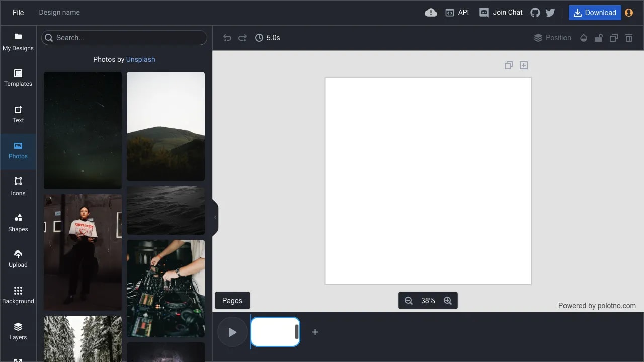Open the Background panel

click(x=18, y=295)
